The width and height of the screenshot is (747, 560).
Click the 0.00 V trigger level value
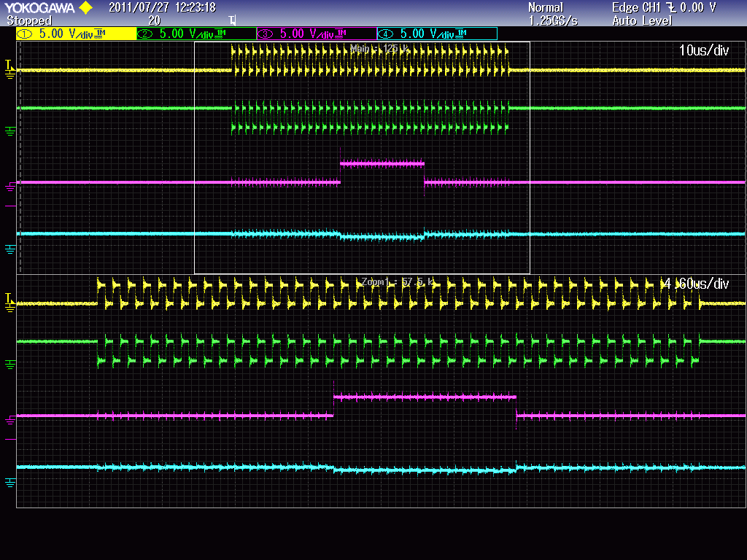point(698,7)
